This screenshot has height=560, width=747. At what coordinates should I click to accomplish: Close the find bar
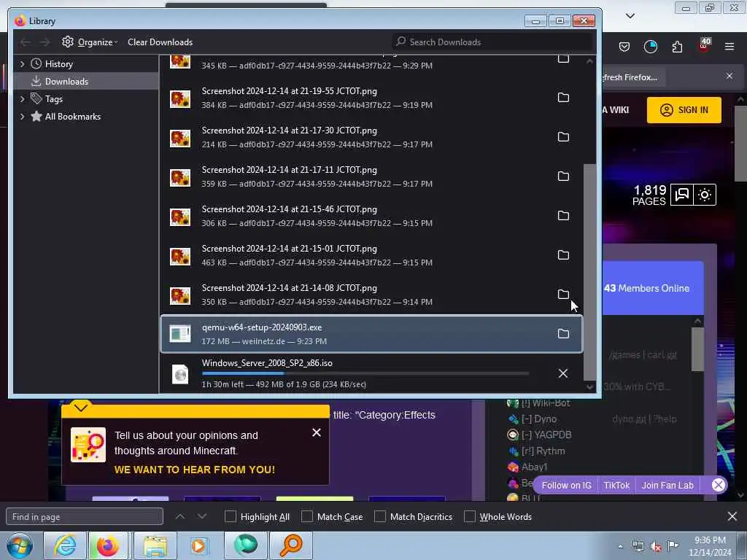[x=732, y=516]
